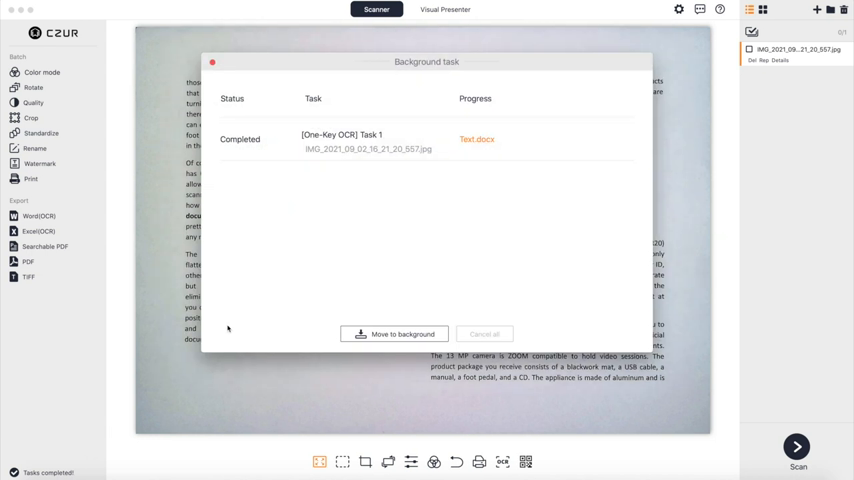
Task: Select Standardize in the sidebar
Action: pyautogui.click(x=34, y=133)
